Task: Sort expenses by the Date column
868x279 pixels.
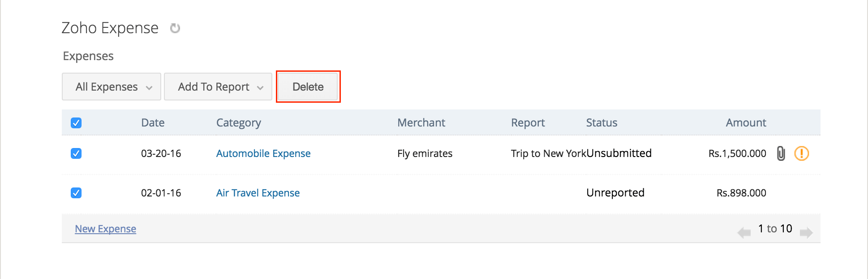Action: click(153, 122)
